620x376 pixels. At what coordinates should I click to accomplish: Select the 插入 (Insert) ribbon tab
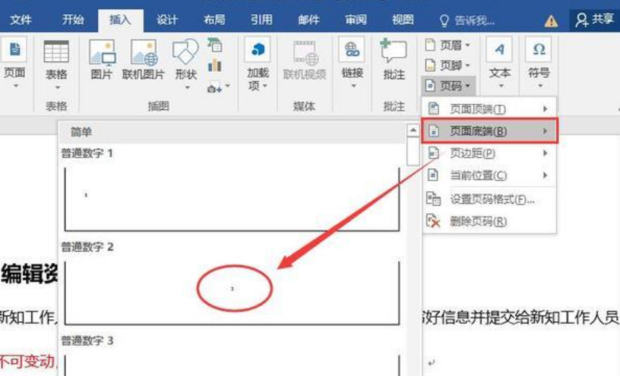click(120, 20)
